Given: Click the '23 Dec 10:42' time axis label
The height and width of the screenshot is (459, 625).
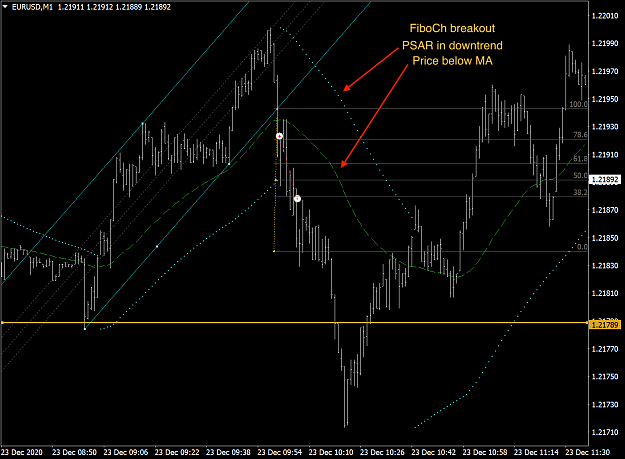Looking at the screenshot, I should click(x=433, y=452).
